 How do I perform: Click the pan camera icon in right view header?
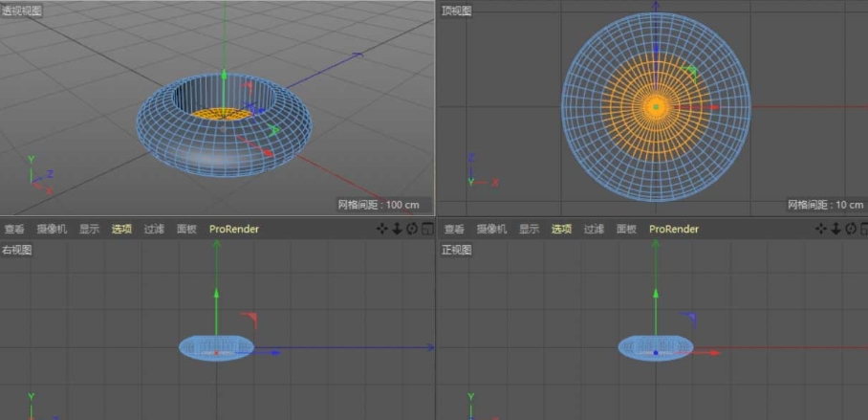[382, 229]
